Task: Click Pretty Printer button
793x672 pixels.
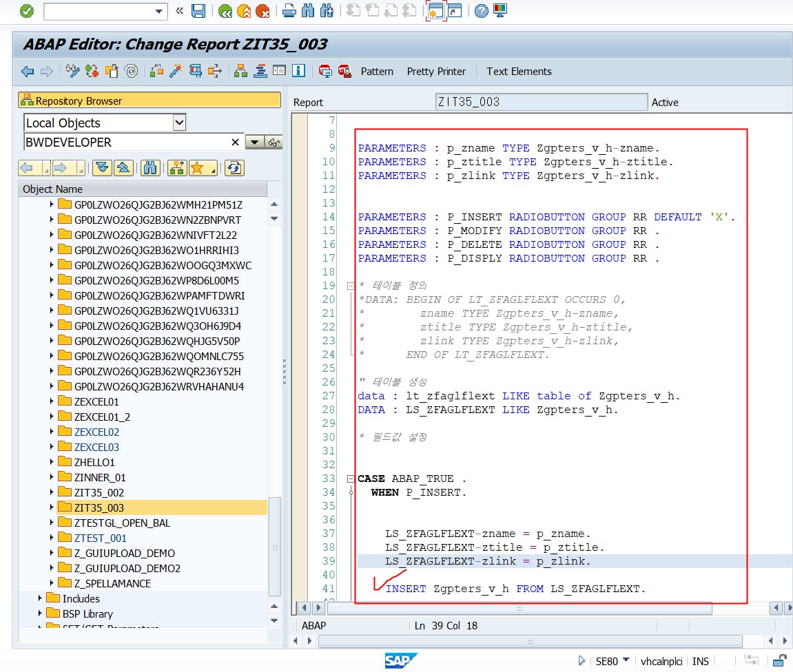Action: 436,72
